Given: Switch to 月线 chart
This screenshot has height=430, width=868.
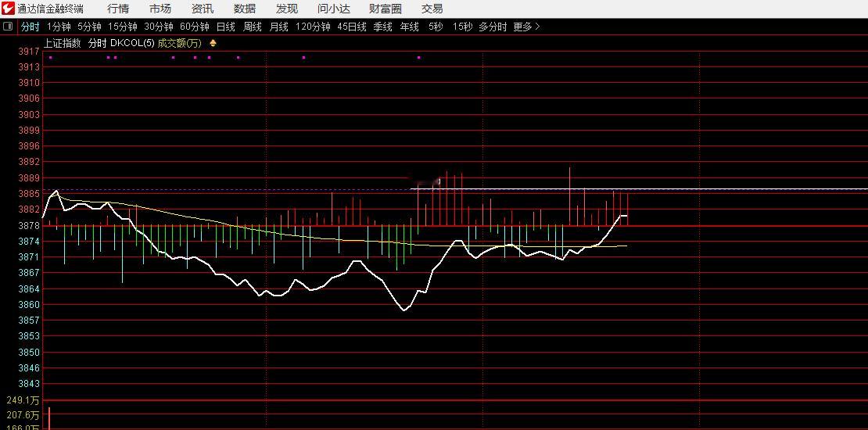Looking at the screenshot, I should coord(278,27).
